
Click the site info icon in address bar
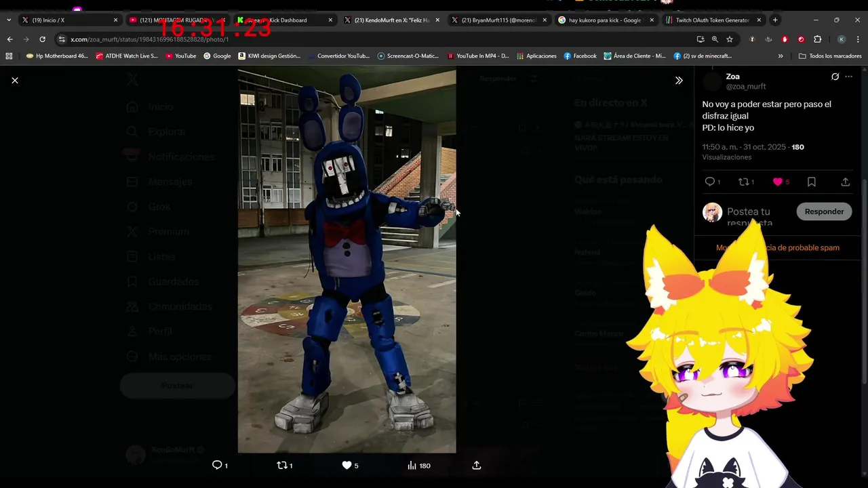tap(62, 39)
